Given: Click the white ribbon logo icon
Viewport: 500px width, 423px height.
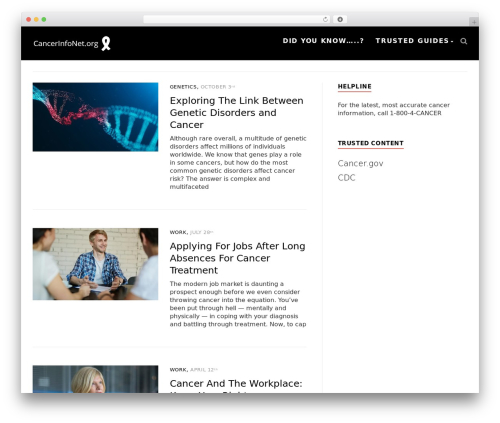Looking at the screenshot, I should point(106,43).
